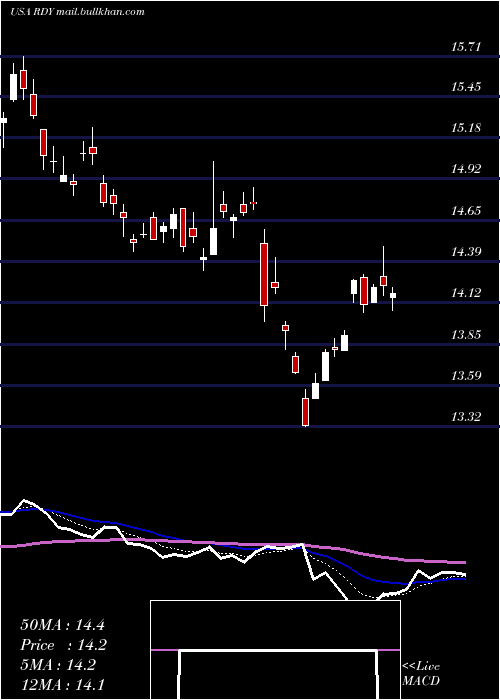Click the 14.39 price axis label
This screenshot has width=500, height=700.
pyautogui.click(x=467, y=252)
